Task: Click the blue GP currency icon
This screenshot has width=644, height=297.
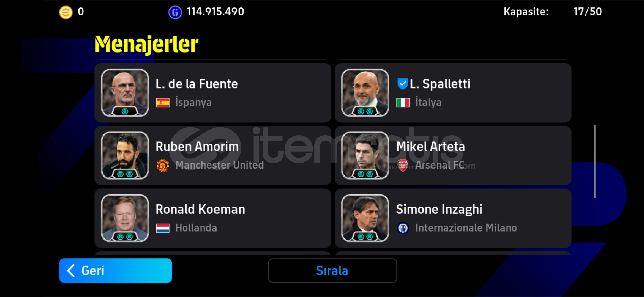Action: [175, 12]
